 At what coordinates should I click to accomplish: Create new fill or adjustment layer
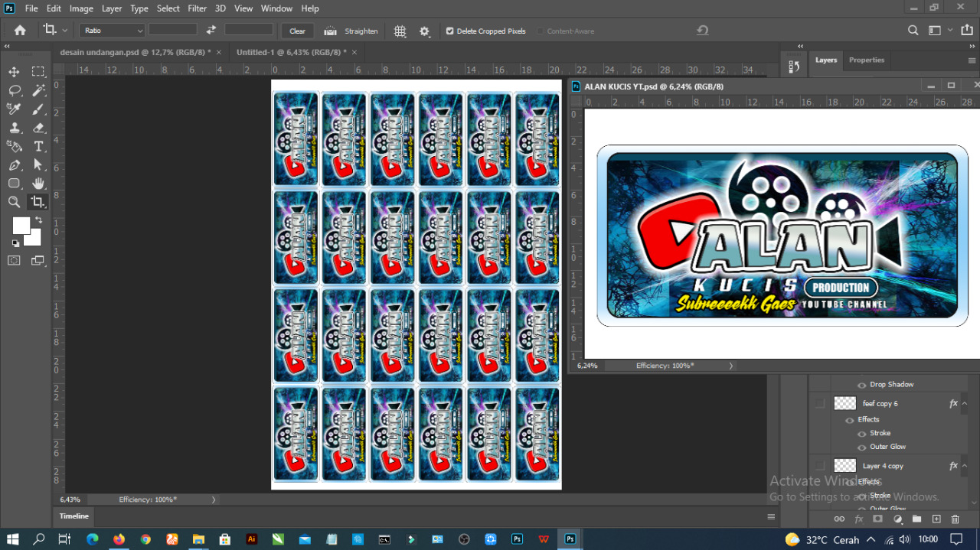click(x=897, y=519)
